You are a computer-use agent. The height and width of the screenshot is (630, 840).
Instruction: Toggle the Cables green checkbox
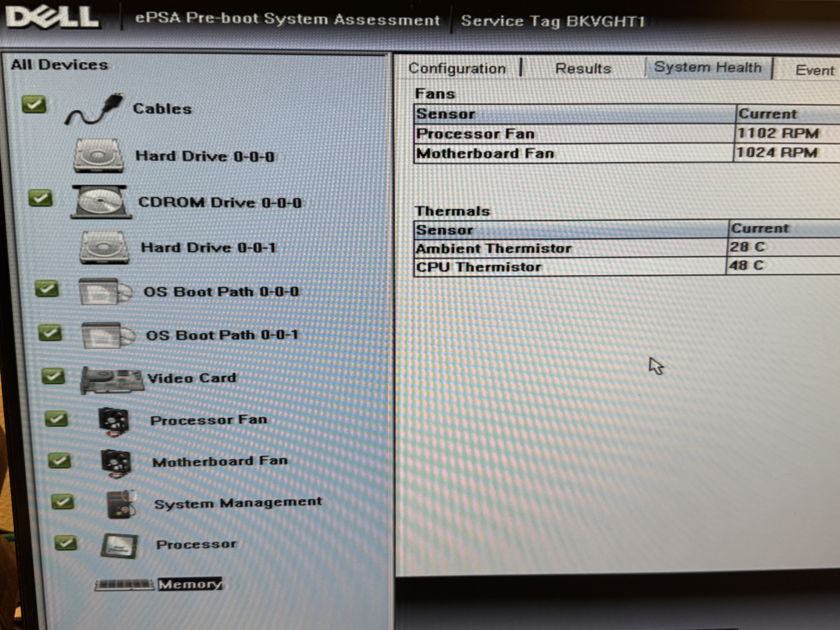pyautogui.click(x=34, y=104)
